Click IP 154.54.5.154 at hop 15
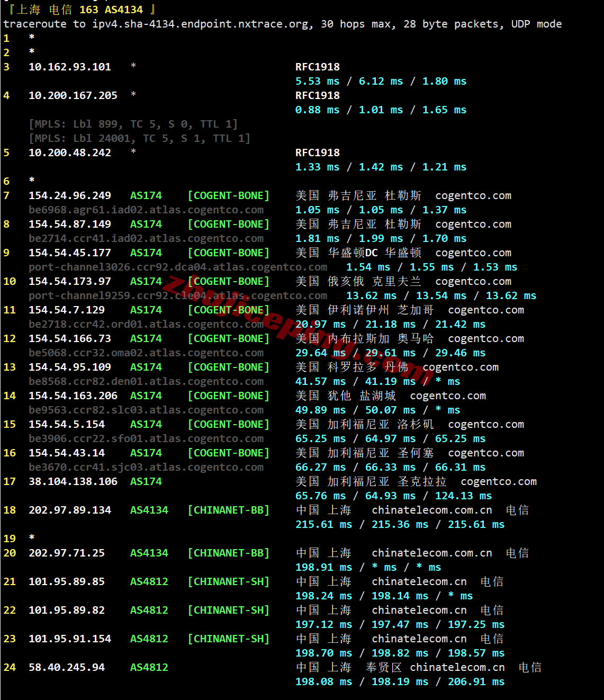Image resolution: width=604 pixels, height=700 pixels. (x=67, y=424)
